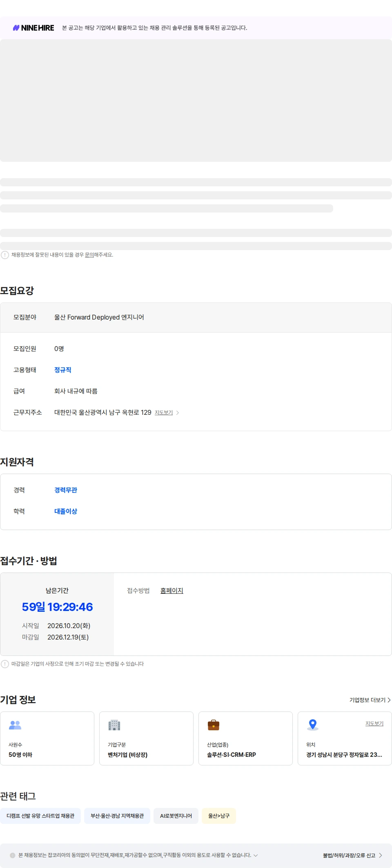This screenshot has height=868, width=392.
Task: Click the 대졸이상 education link
Action: [66, 511]
